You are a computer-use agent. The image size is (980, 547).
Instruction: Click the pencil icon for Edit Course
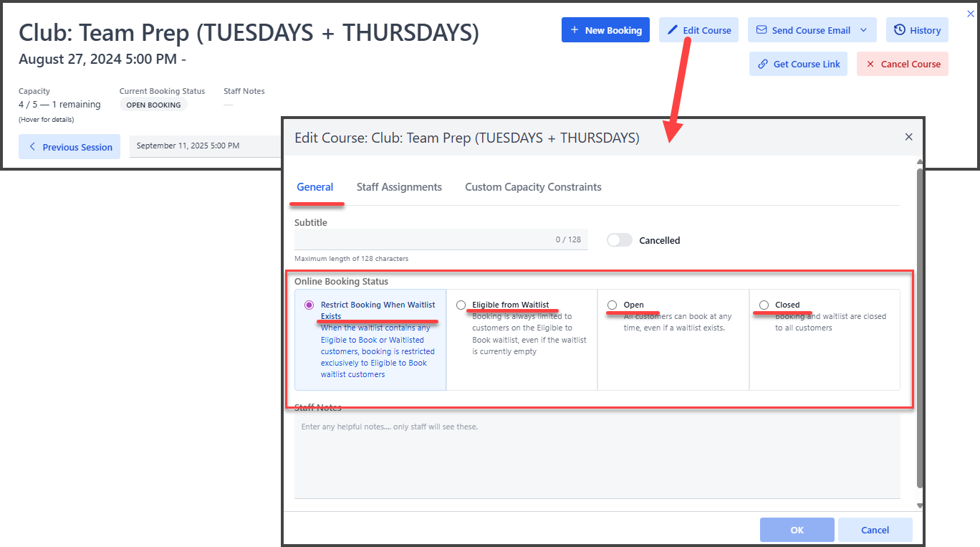click(x=672, y=30)
